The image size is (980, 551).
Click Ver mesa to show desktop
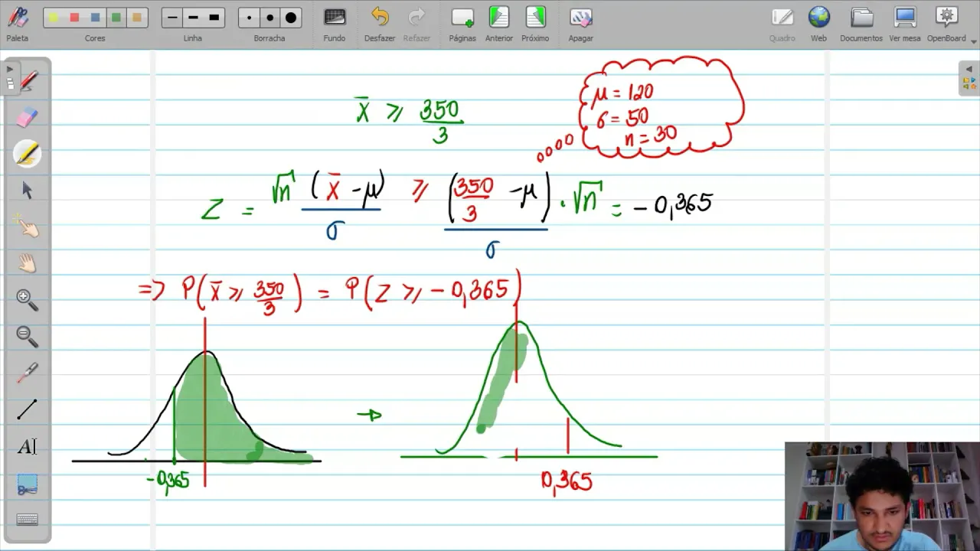coord(905,24)
